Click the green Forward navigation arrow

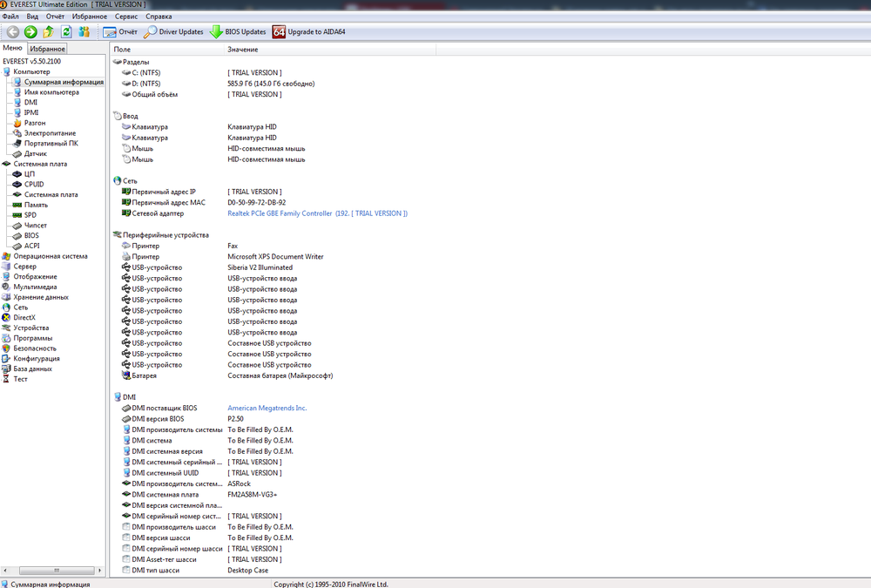30,32
